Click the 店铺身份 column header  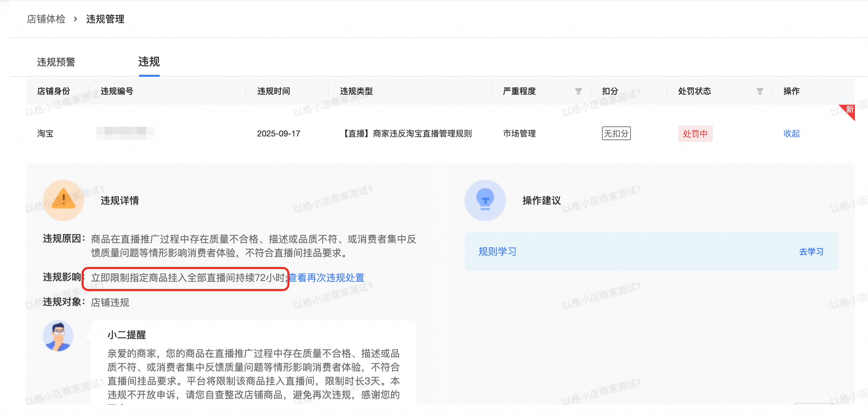point(54,91)
